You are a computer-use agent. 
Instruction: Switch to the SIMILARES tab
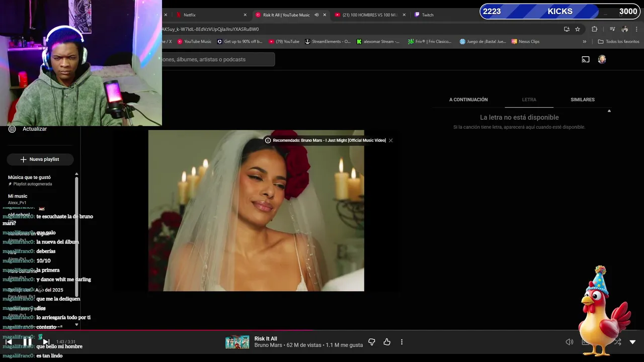click(x=583, y=100)
